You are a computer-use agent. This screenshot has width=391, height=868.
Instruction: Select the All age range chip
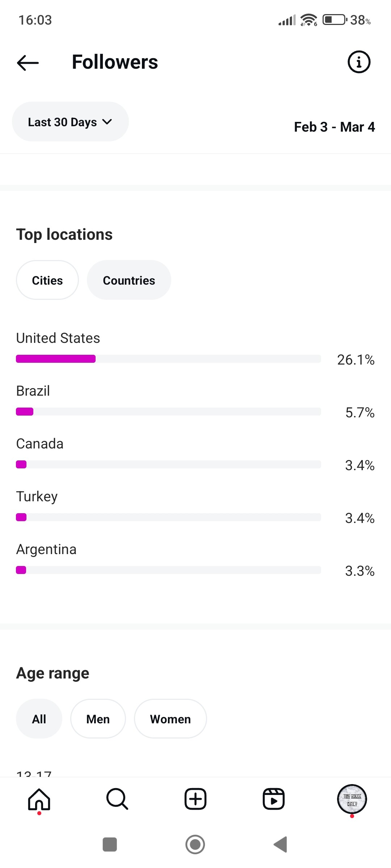(x=39, y=719)
